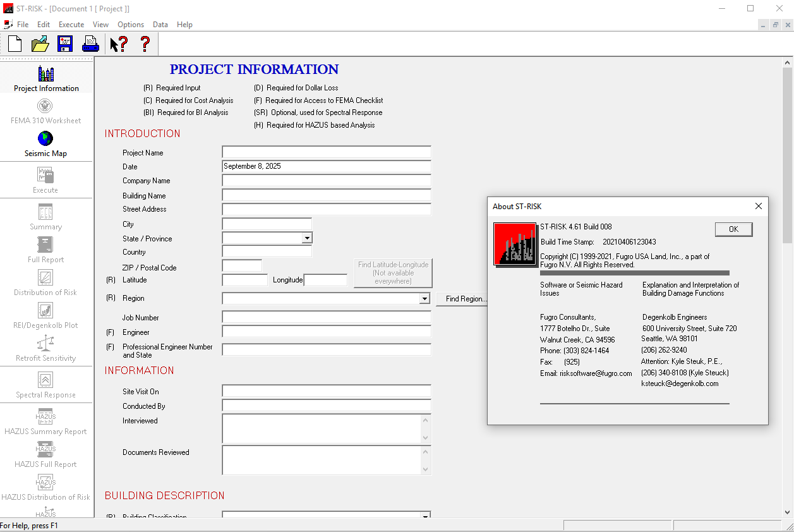Click the ST-RISK logo in About dialog
The width and height of the screenshot is (794, 532).
(x=515, y=244)
